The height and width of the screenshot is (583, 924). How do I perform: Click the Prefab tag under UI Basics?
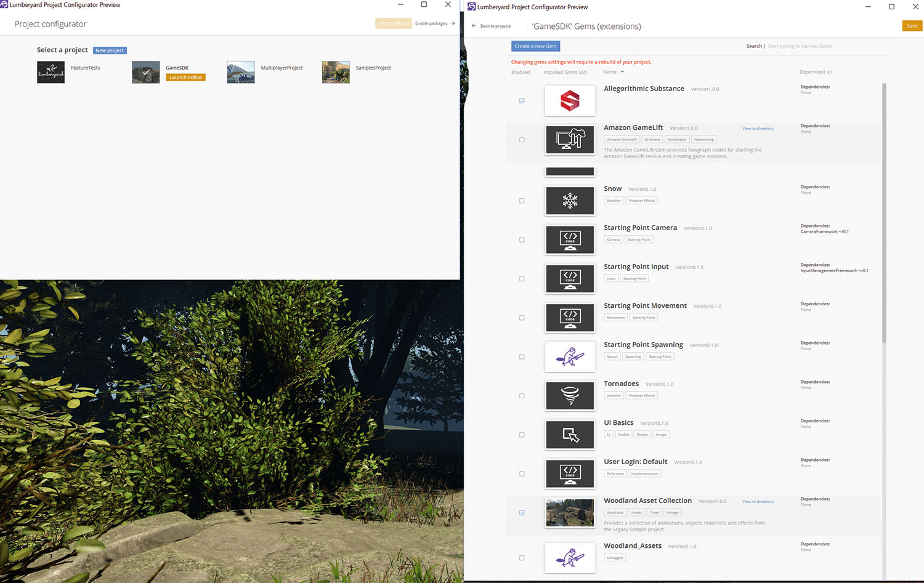[623, 435]
